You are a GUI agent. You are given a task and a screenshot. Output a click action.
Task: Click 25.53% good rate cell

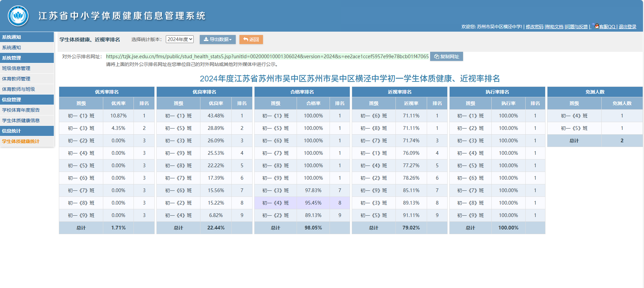coord(216,153)
